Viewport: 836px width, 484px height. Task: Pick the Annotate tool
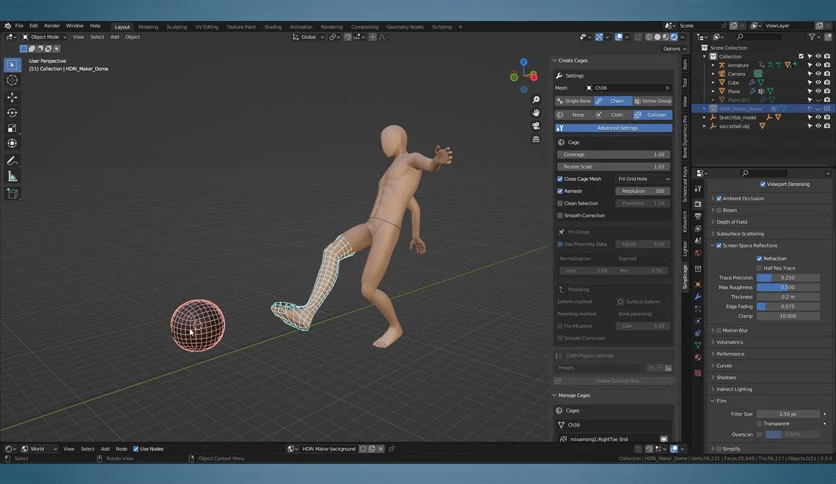pos(12,160)
